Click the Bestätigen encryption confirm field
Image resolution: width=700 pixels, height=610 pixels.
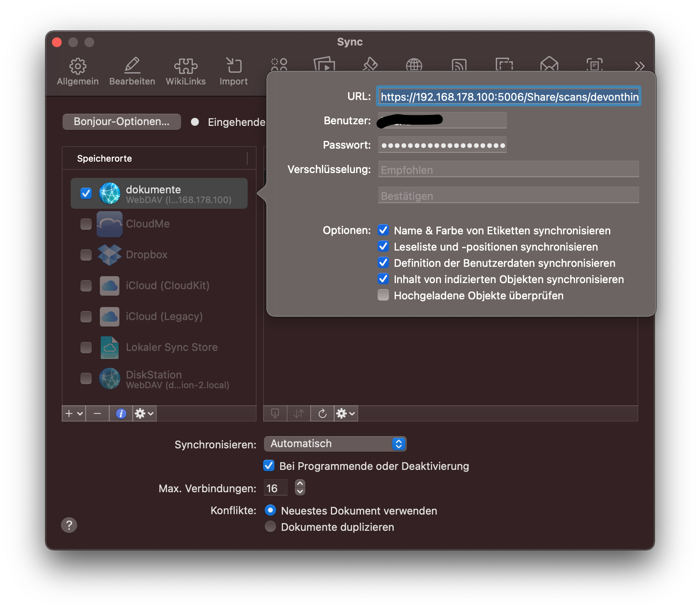tap(508, 195)
